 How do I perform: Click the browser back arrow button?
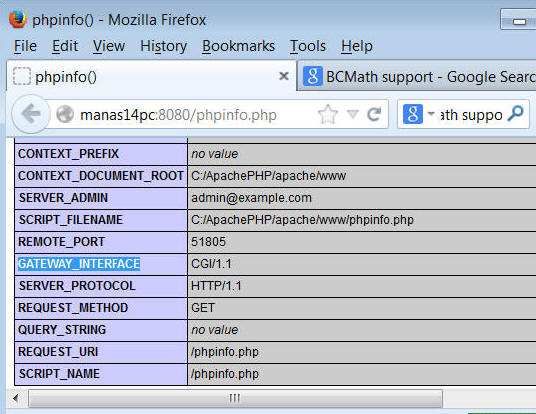click(x=31, y=114)
